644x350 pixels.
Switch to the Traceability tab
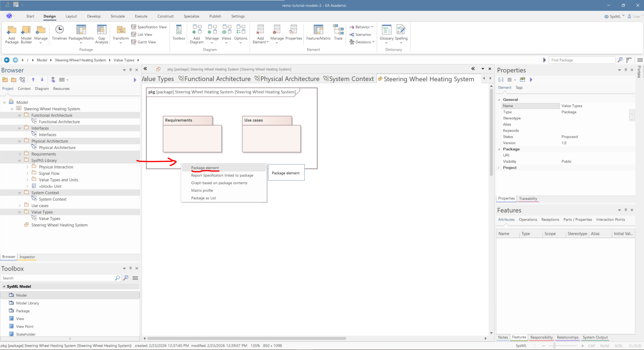(x=528, y=199)
